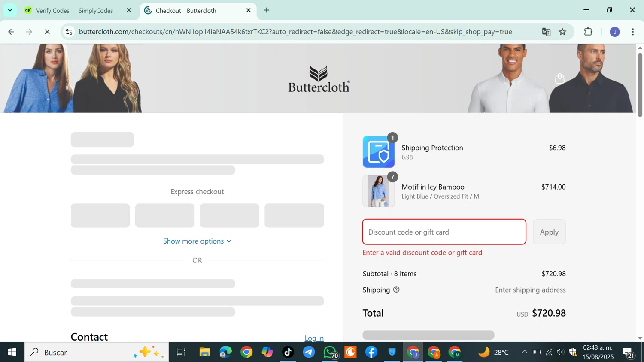Click the Total amount $720.98

pos(549,313)
